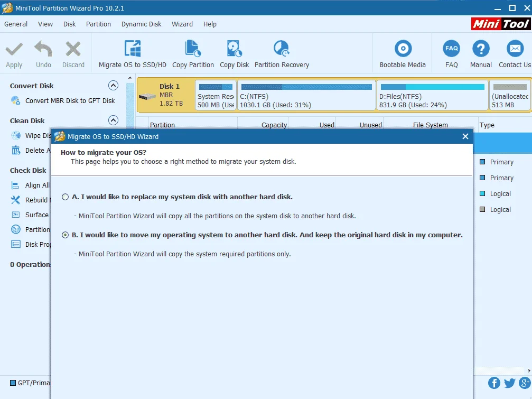Image resolution: width=532 pixels, height=399 pixels.
Task: Click the Discard X icon
Action: 73,49
